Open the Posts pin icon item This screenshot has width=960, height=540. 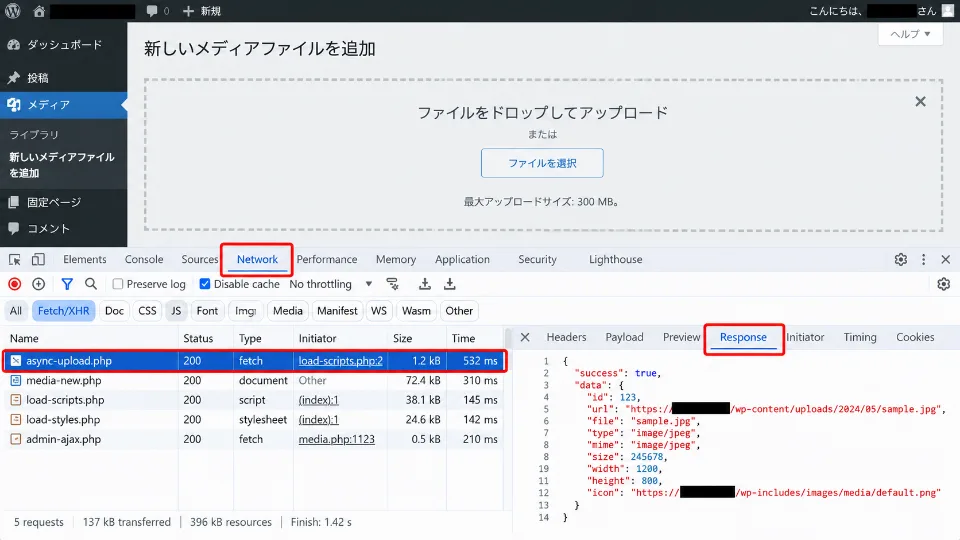point(64,78)
